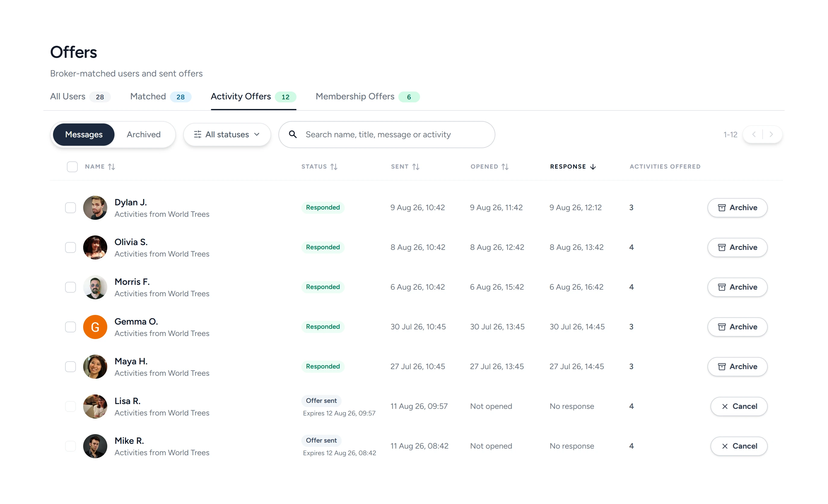Check the Maya H. row checkbox
This screenshot has width=828, height=504.
[x=71, y=366]
